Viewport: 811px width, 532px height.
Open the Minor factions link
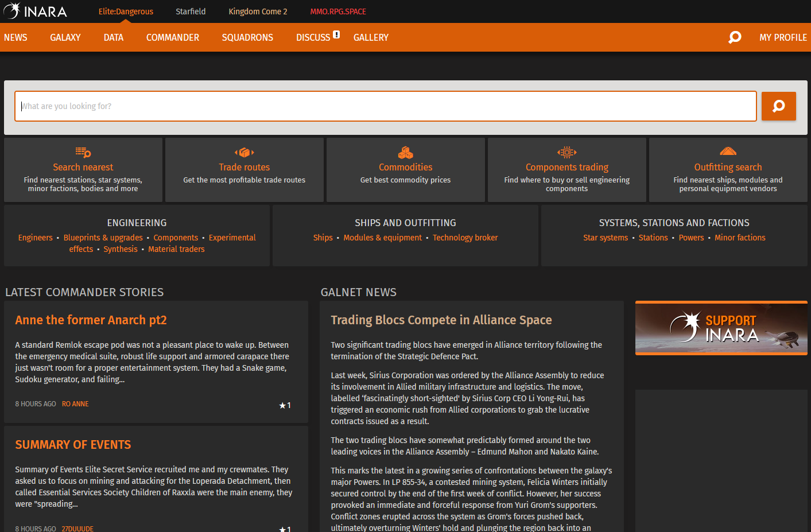(740, 238)
